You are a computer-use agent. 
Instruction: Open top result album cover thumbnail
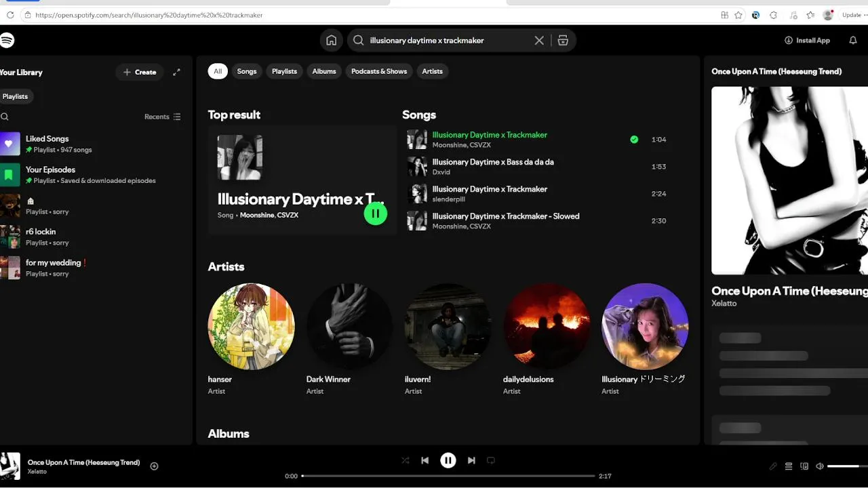tap(239, 157)
